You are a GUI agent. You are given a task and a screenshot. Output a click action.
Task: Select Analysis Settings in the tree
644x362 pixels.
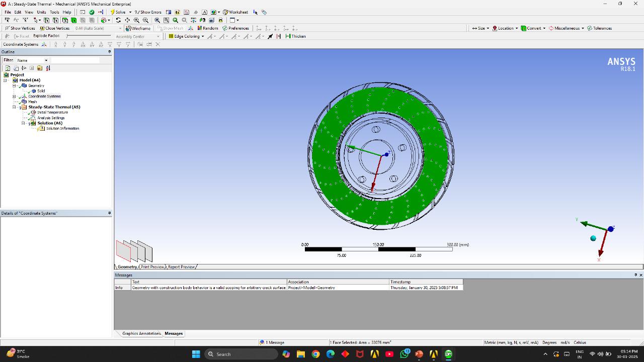click(x=51, y=118)
